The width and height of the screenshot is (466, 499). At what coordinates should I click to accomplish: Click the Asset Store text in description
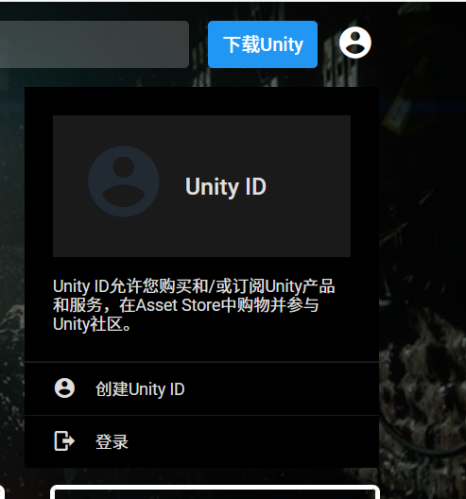click(x=178, y=305)
